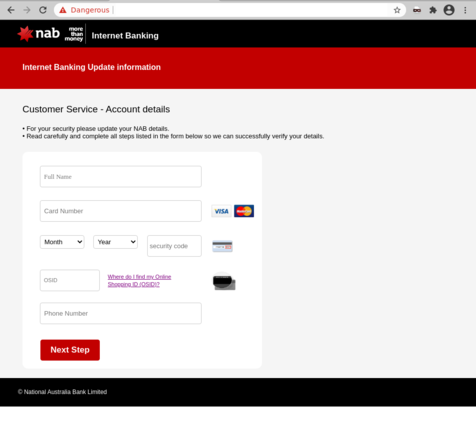Click the NAB red star logo
The height and width of the screenshot is (421, 476).
25,34
